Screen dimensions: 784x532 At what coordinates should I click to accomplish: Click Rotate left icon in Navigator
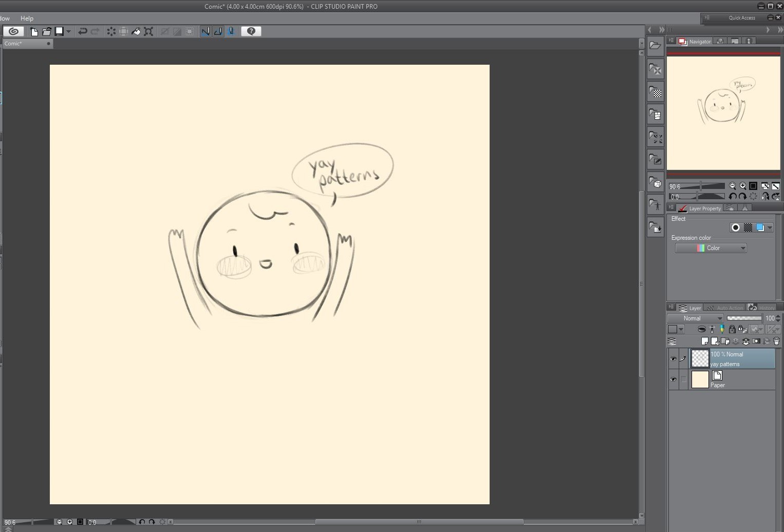coord(733,197)
